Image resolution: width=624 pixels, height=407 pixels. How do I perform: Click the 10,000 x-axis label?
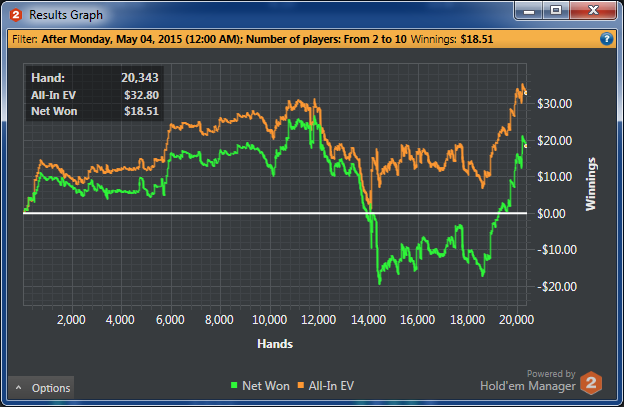269,320
